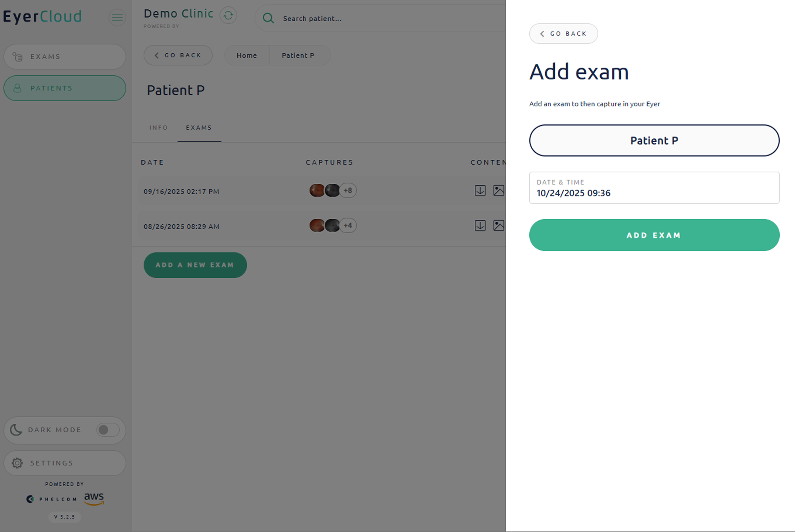Go back from the Add exam panel
This screenshot has width=795, height=532.
pos(563,34)
